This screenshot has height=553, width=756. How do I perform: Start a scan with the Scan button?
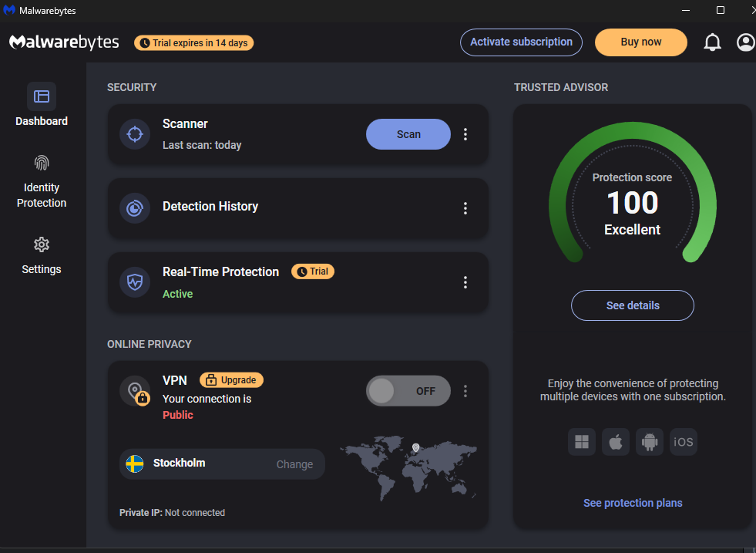coord(408,134)
